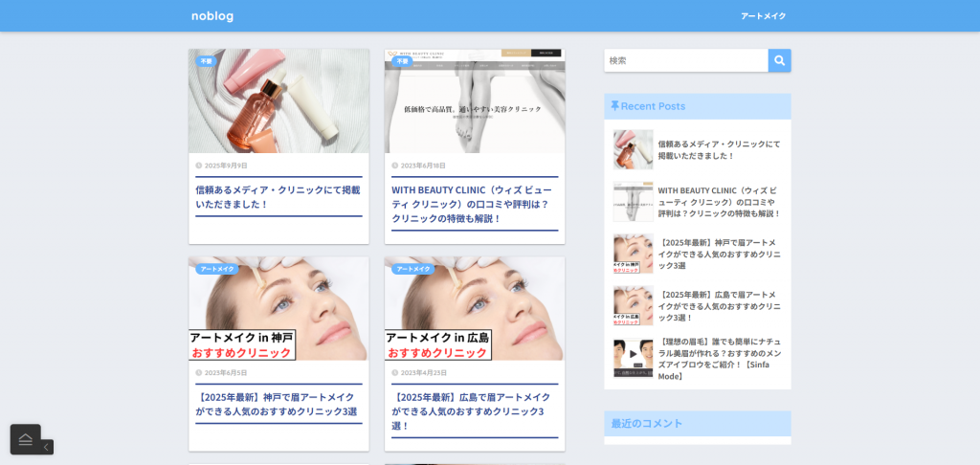Open the アートメイク in 広島 card image

[x=475, y=309]
